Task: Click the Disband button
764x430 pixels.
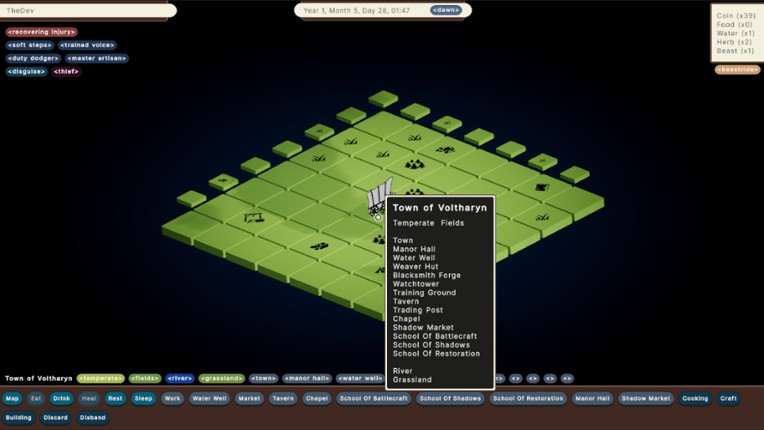Action: pyautogui.click(x=92, y=417)
